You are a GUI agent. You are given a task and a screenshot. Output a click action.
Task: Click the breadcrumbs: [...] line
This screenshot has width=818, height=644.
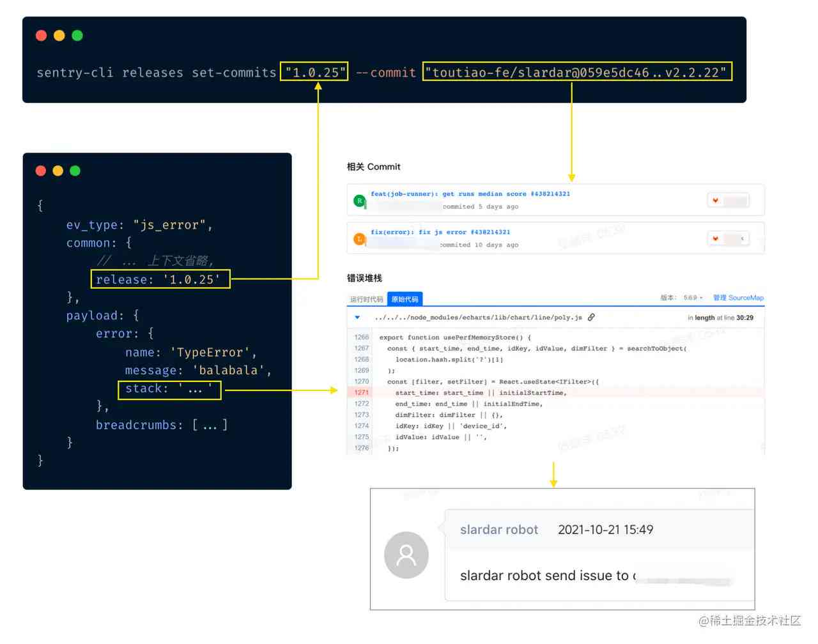pyautogui.click(x=162, y=425)
